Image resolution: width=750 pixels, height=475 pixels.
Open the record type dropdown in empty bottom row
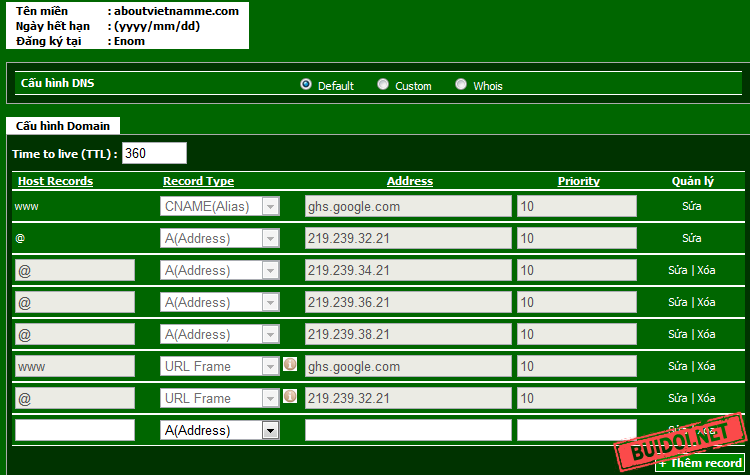(270, 430)
